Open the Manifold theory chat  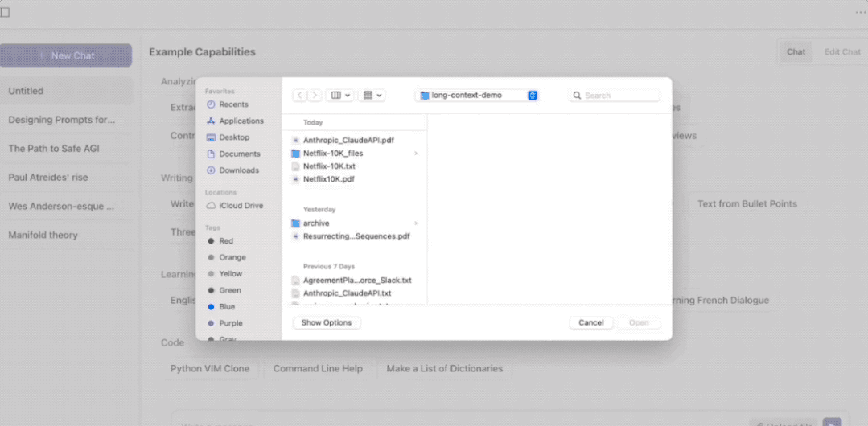[x=66, y=235]
